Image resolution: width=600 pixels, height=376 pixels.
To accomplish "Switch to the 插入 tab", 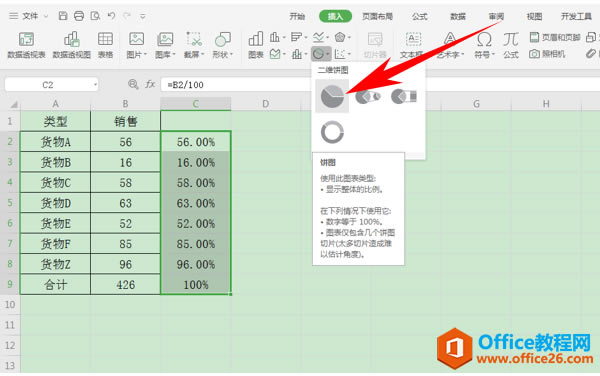I will coord(335,16).
